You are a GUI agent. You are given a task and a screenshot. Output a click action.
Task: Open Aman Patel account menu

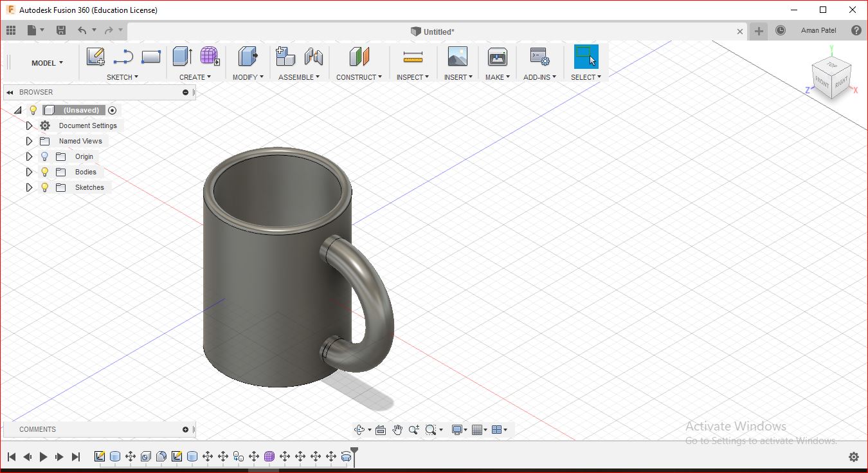point(818,30)
